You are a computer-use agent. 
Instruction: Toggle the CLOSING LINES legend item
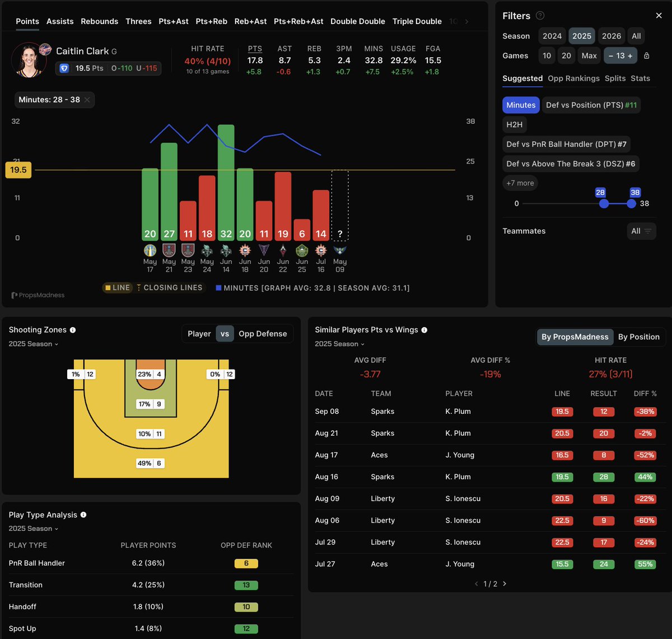tap(170, 288)
